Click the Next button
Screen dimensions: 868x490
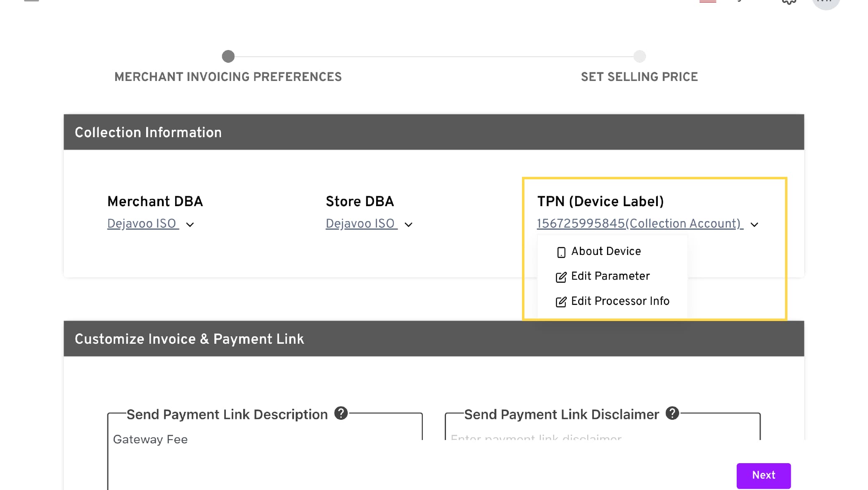763,475
